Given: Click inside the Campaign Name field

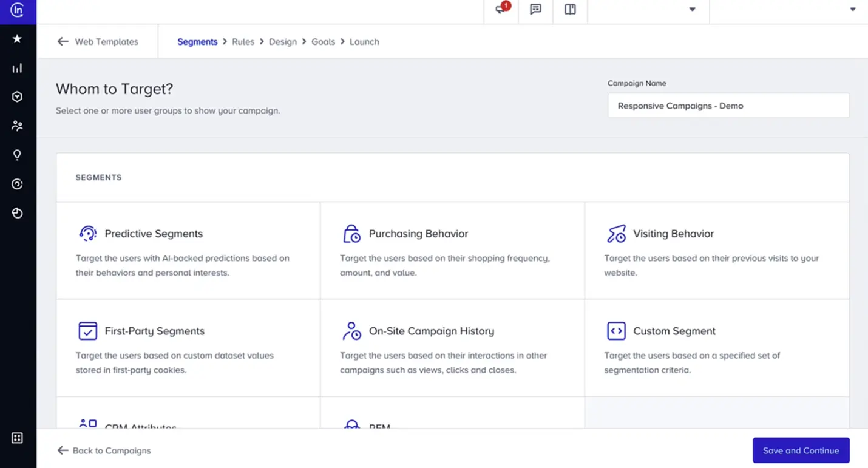Looking at the screenshot, I should 728,105.
